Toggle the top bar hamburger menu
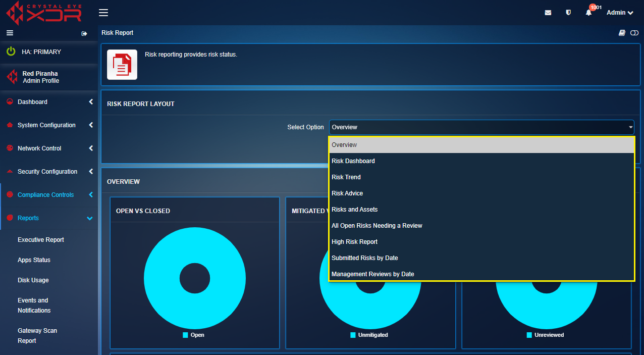The height and width of the screenshot is (355, 644). pyautogui.click(x=103, y=13)
